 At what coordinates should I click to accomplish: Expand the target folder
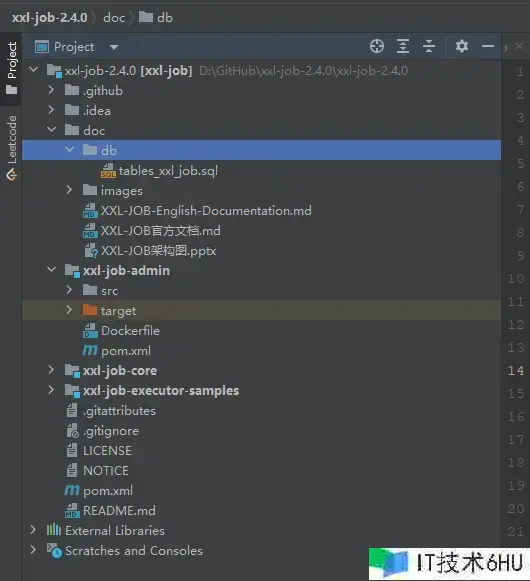tap(69, 310)
